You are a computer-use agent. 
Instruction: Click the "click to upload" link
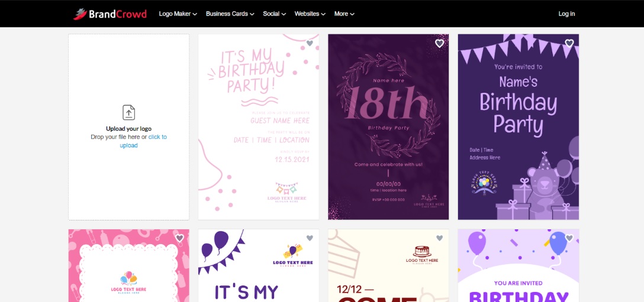click(x=157, y=137)
